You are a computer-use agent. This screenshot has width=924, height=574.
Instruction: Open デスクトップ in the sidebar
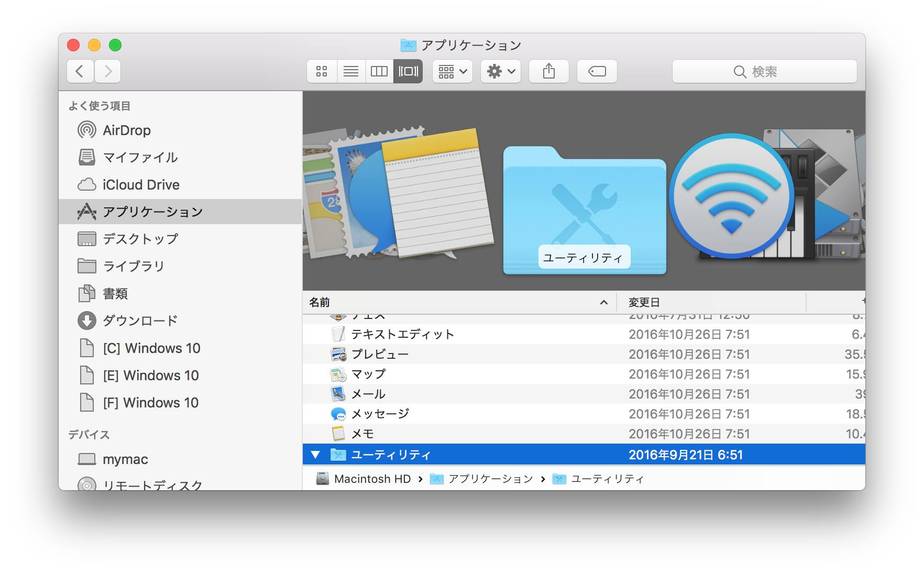[180, 239]
